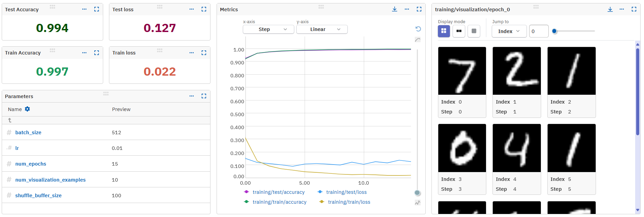Grab Metrics widget drag handle
This screenshot has height=217, width=644.
(x=321, y=6)
